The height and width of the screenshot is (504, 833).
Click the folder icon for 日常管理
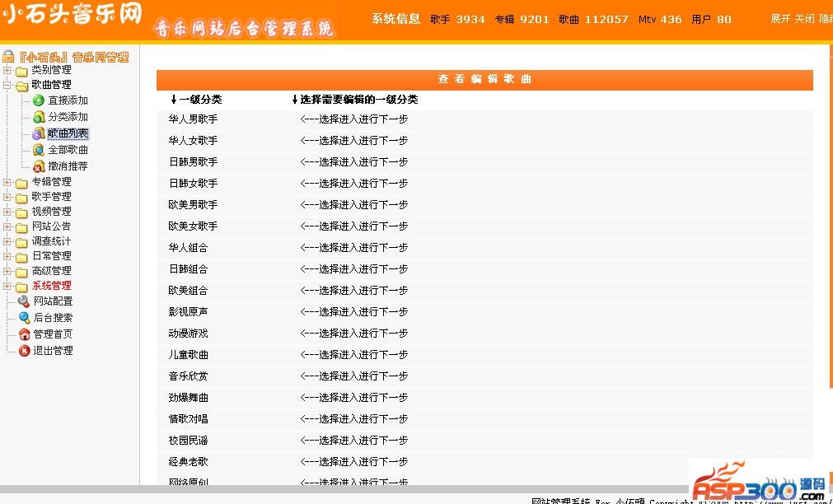click(x=21, y=257)
